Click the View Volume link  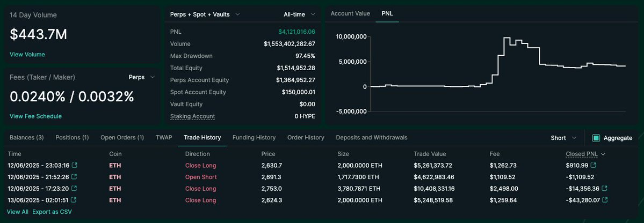(27, 55)
